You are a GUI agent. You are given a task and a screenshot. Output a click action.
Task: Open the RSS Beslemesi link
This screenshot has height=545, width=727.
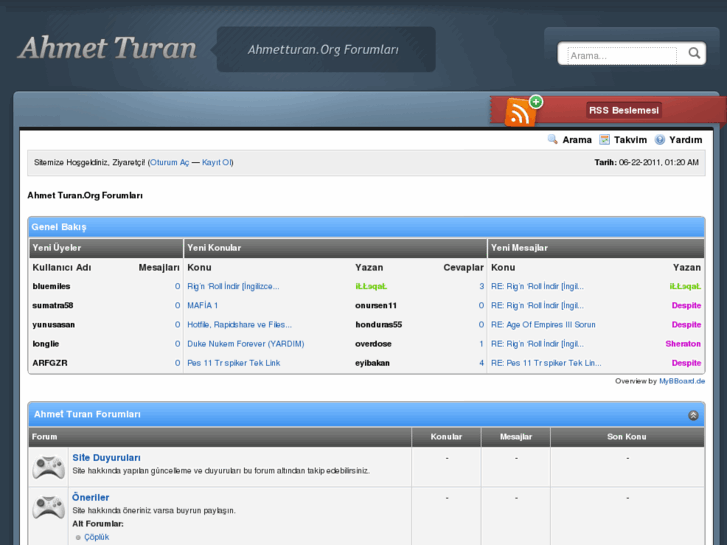click(624, 110)
